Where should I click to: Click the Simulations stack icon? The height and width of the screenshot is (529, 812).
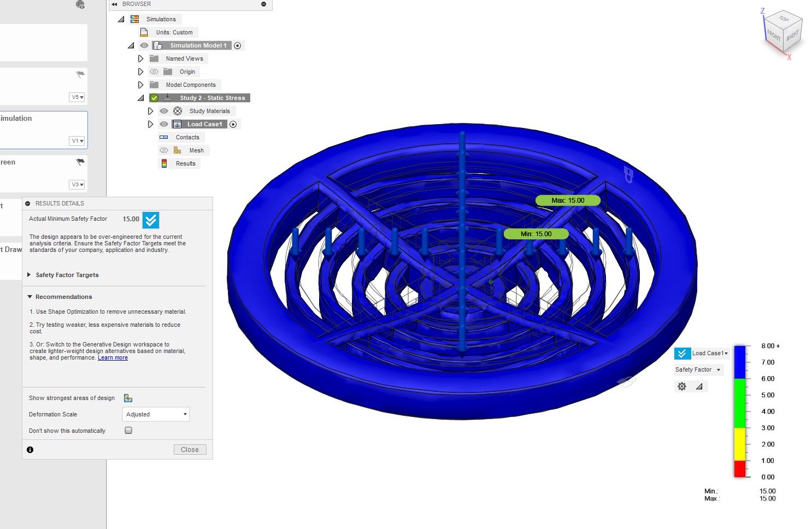[135, 19]
